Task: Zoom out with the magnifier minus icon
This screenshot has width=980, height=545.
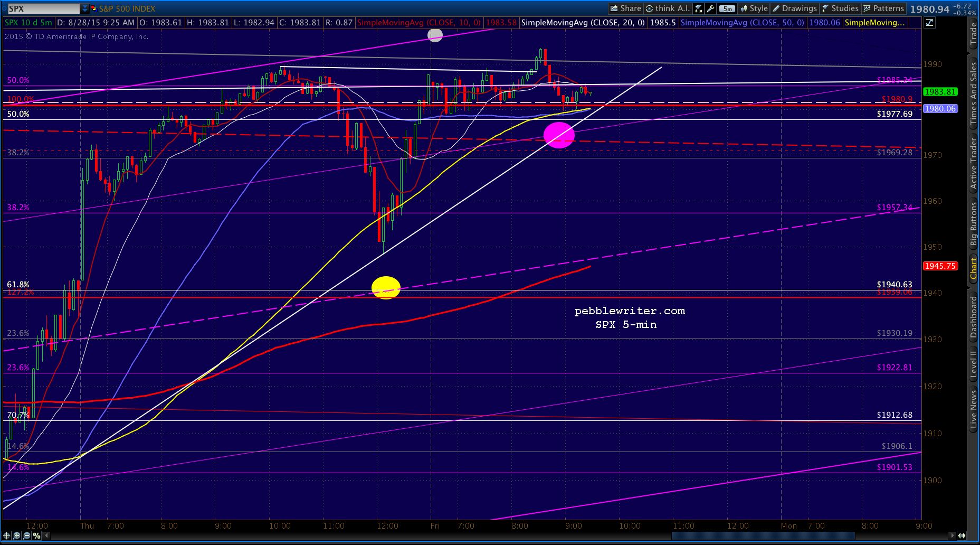Action: click(x=26, y=535)
